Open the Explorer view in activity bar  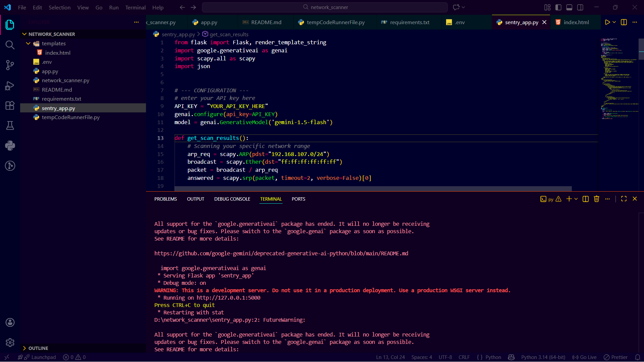[10, 24]
